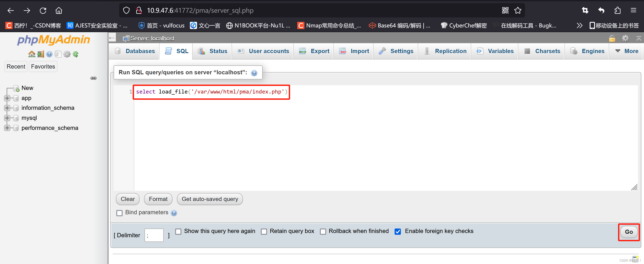
Task: Open MySQL documentation page icon
Action: [x=58, y=54]
